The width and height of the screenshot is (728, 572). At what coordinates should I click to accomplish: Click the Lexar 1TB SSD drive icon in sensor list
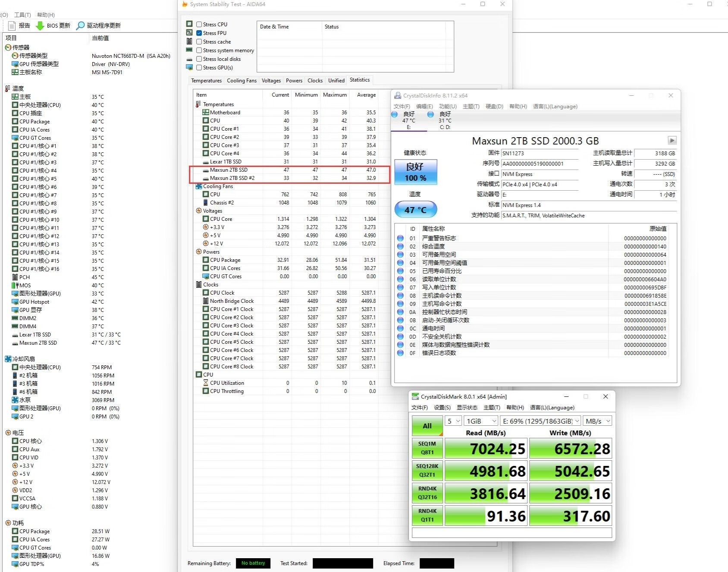coord(15,335)
